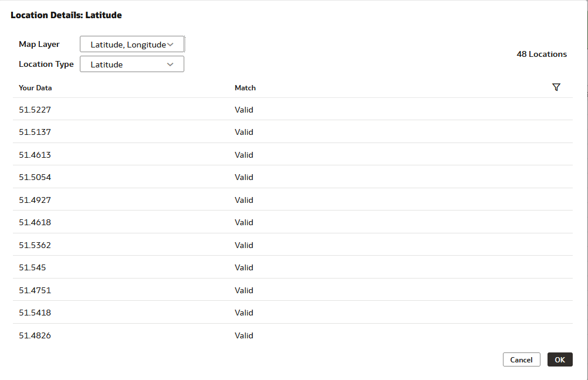Image resolution: width=588 pixels, height=380 pixels.
Task: Click Valid status for 51.5227
Action: coord(244,110)
